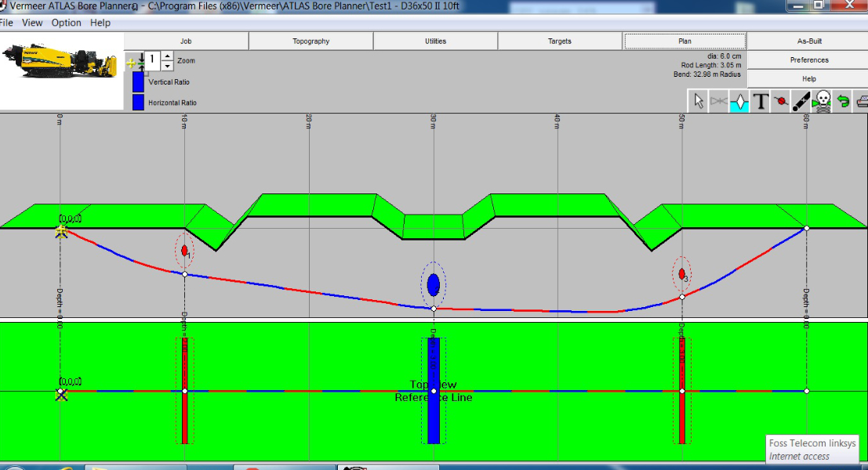Click the Zoom number input field

153,60
